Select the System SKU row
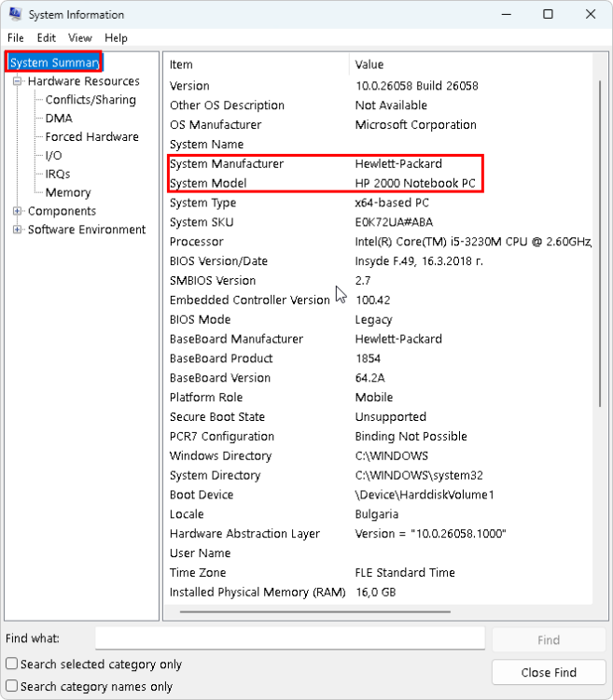The height and width of the screenshot is (700, 613). pyautogui.click(x=378, y=222)
